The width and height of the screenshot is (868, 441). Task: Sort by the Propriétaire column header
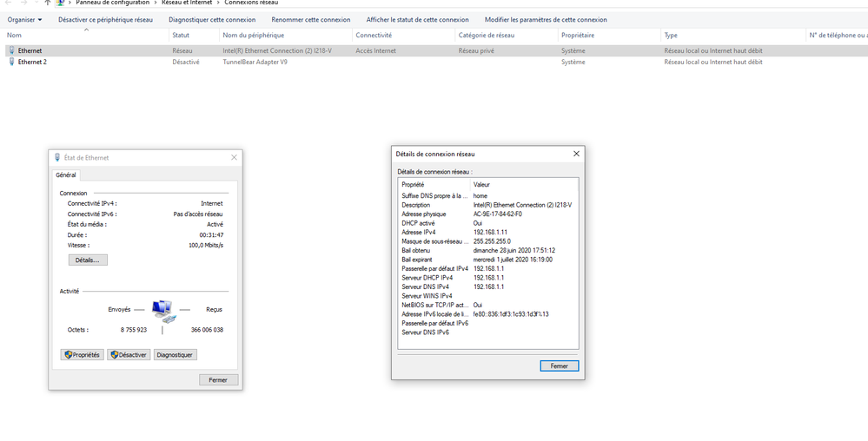point(610,36)
